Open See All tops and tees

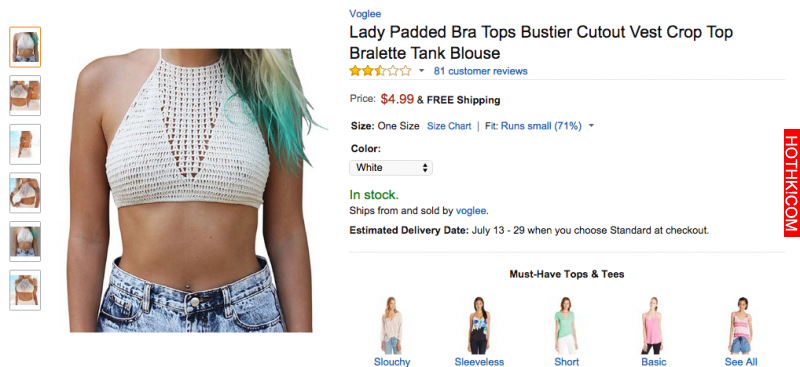point(741,362)
